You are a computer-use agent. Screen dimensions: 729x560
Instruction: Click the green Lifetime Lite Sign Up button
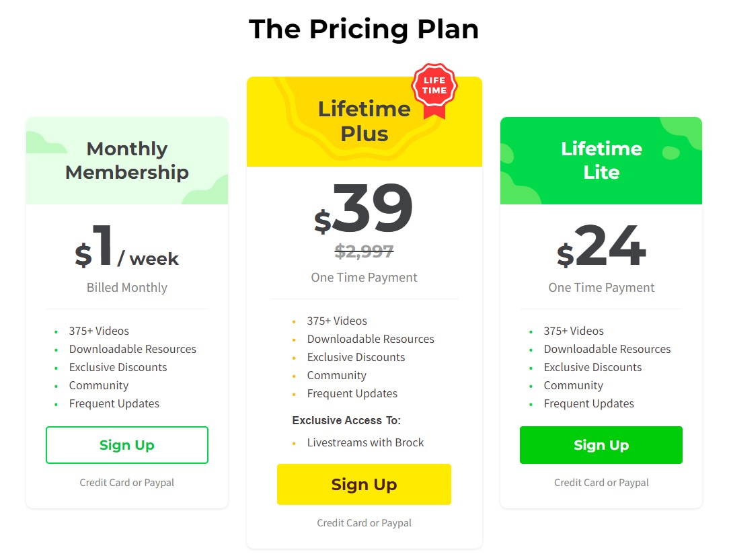(601, 445)
